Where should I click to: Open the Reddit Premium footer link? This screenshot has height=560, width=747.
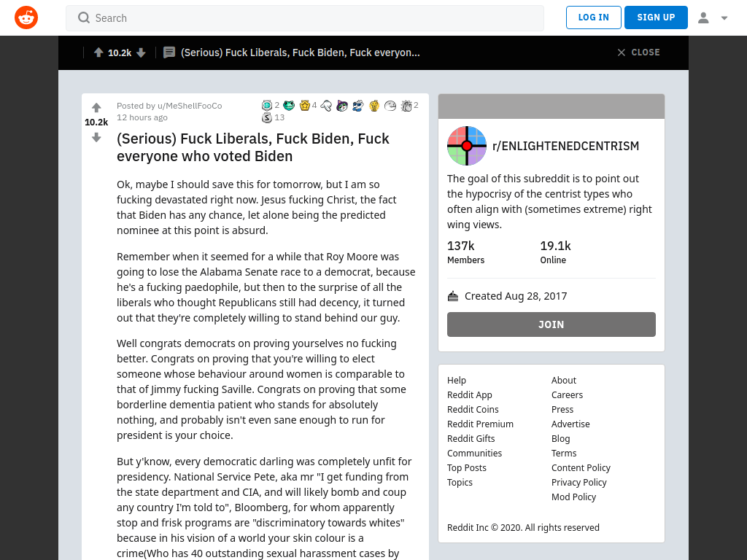click(480, 424)
